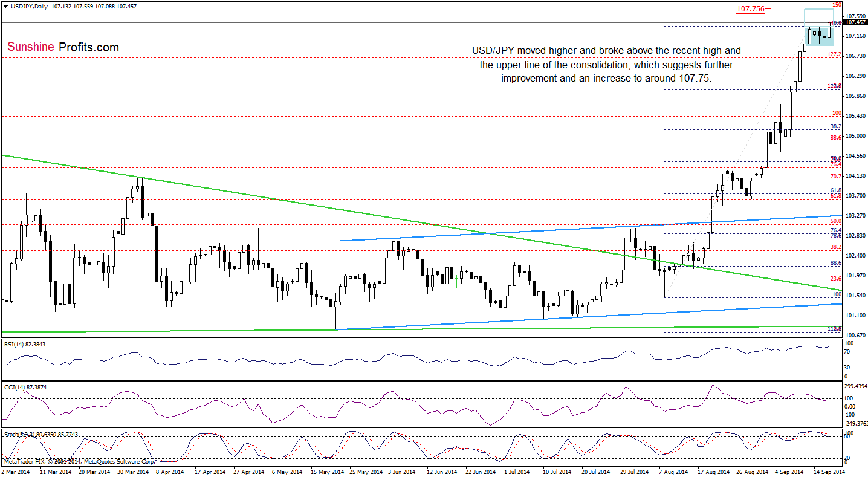Click the 127.2 Fibonacci level label
Screen dimensions: 868x477
coord(834,54)
